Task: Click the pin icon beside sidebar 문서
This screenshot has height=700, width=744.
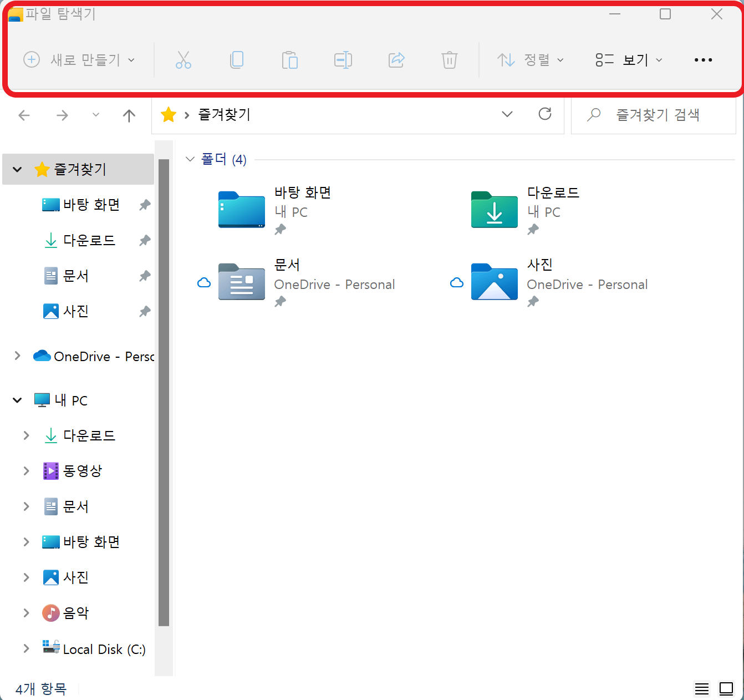Action: click(145, 276)
